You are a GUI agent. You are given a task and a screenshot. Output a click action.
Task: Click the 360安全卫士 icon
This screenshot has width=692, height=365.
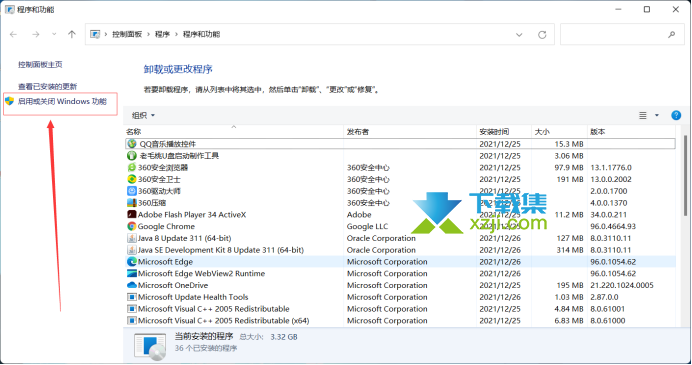point(132,179)
